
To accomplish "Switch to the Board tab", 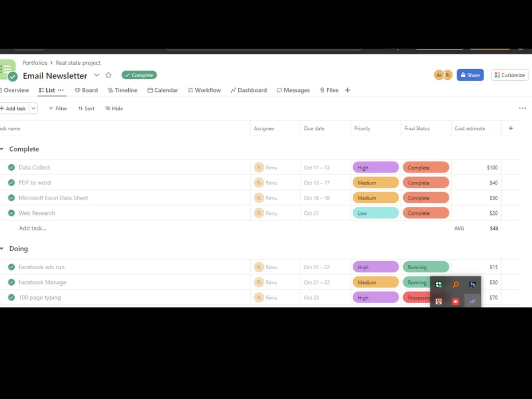I will click(x=86, y=90).
